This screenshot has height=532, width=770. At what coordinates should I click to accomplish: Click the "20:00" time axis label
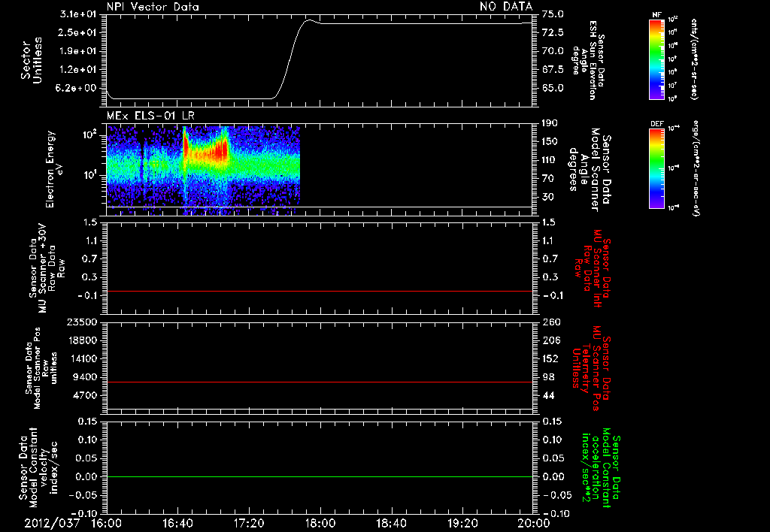pos(534,523)
